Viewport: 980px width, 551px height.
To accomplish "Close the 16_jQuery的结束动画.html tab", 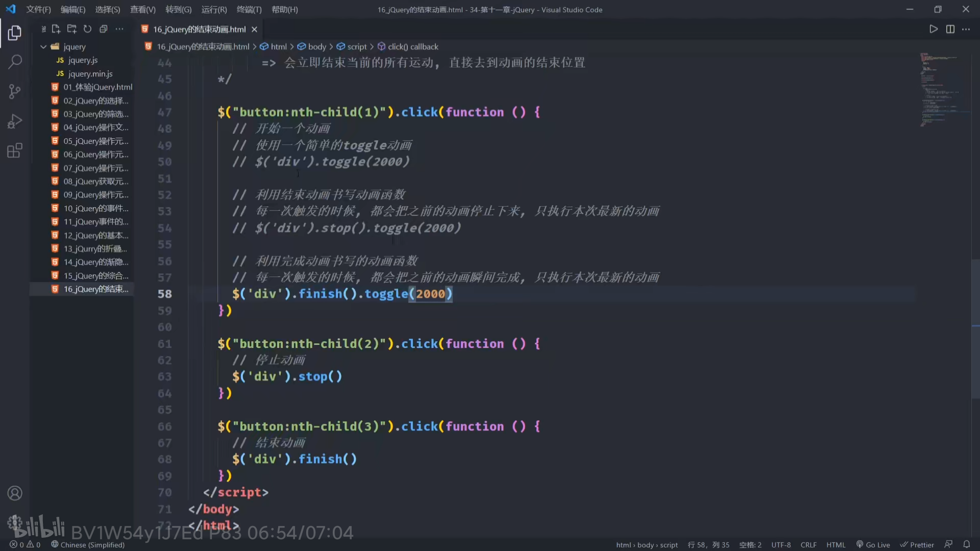I will 254,29.
